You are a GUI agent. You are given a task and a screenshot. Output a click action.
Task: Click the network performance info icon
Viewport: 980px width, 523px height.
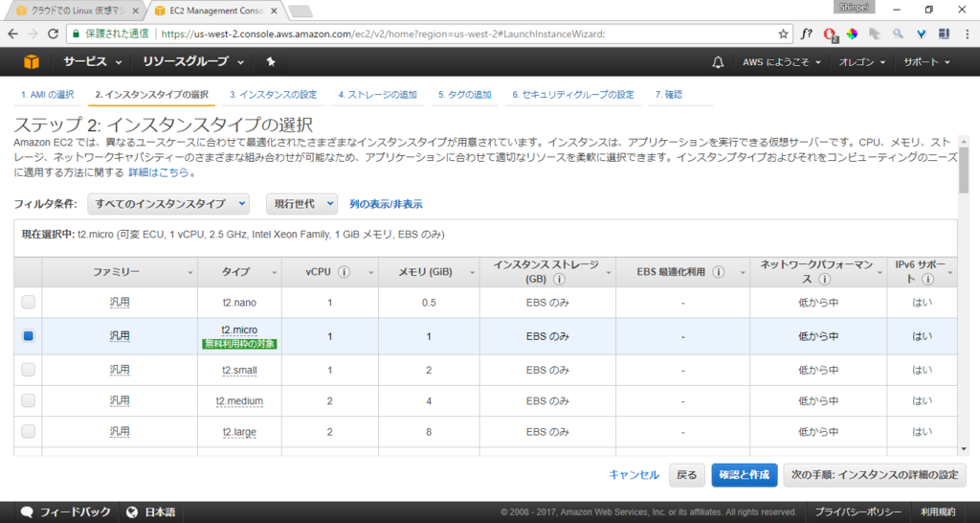pyautogui.click(x=824, y=279)
